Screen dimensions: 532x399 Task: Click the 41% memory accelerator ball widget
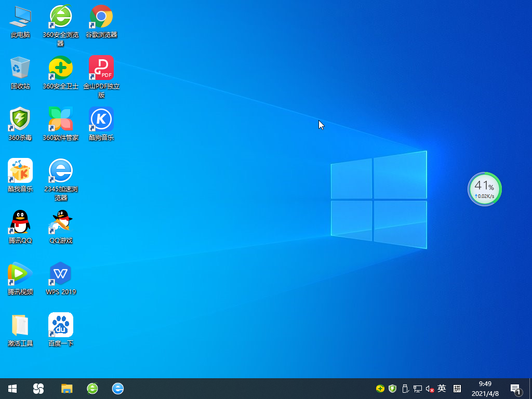tap(485, 189)
